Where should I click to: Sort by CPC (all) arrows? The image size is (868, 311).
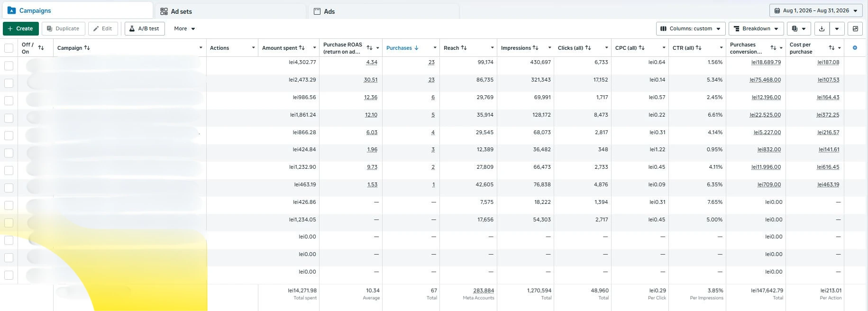(x=642, y=48)
